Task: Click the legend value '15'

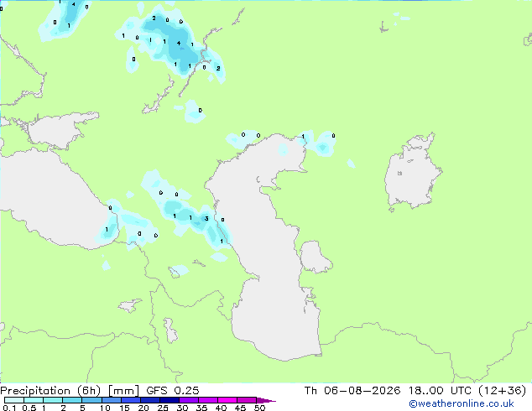Action: click(x=124, y=408)
